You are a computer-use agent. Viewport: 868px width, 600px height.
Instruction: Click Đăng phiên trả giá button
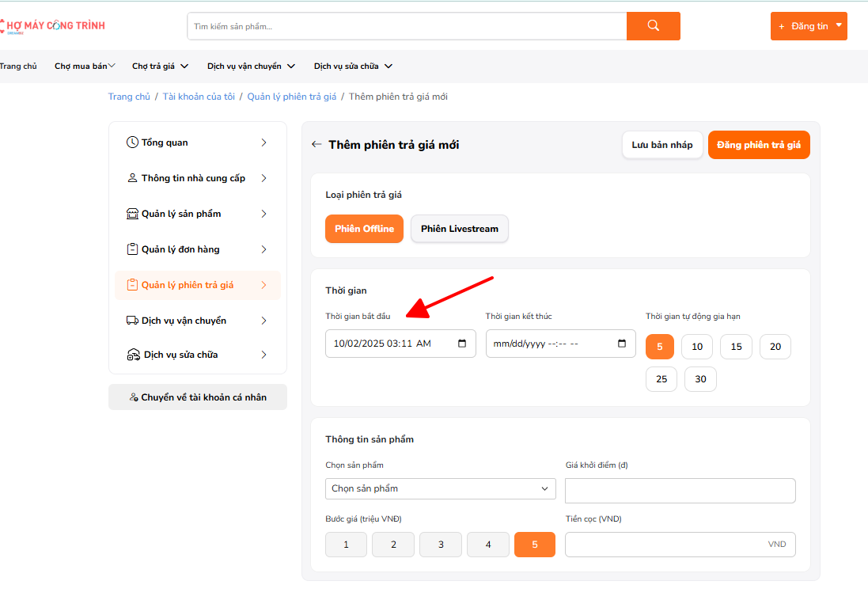(758, 145)
